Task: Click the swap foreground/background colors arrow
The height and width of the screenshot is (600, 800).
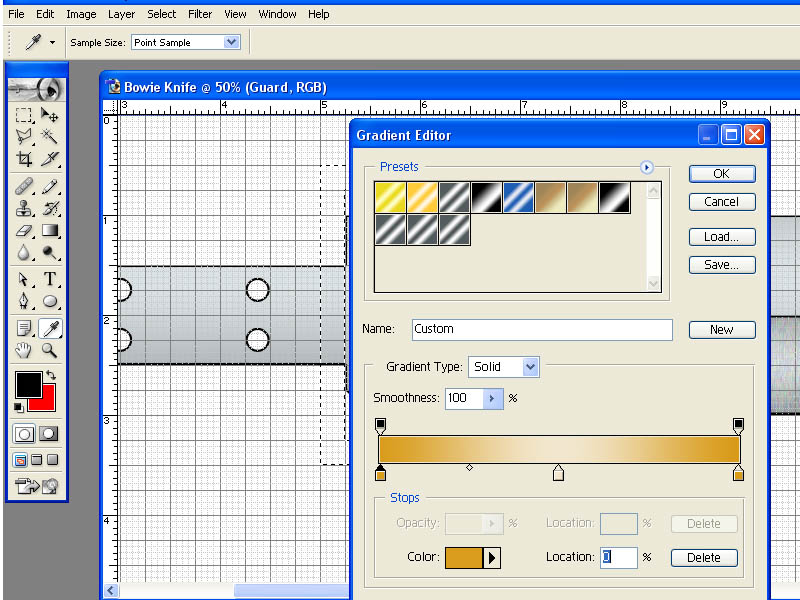Action: (x=51, y=375)
